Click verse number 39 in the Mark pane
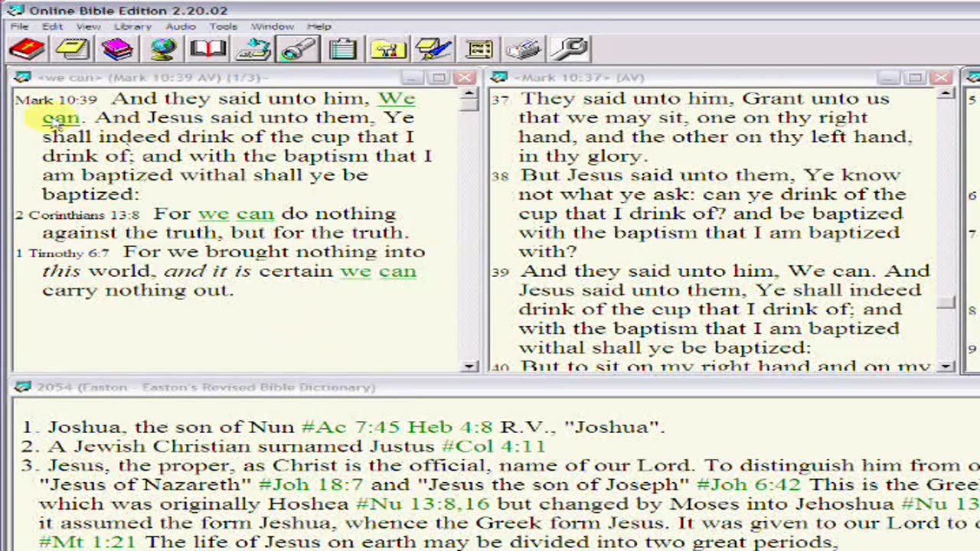Screen dimensions: 980x551 point(499,272)
